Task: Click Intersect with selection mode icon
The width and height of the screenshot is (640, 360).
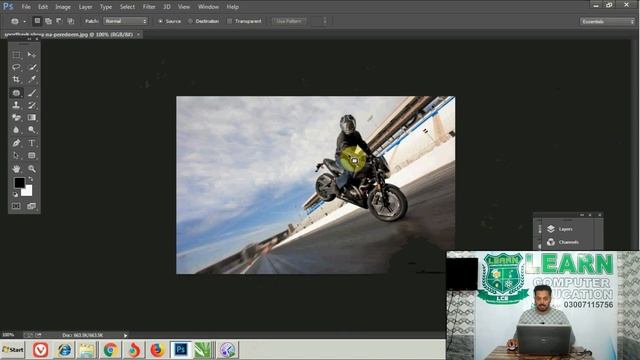Action: point(71,21)
